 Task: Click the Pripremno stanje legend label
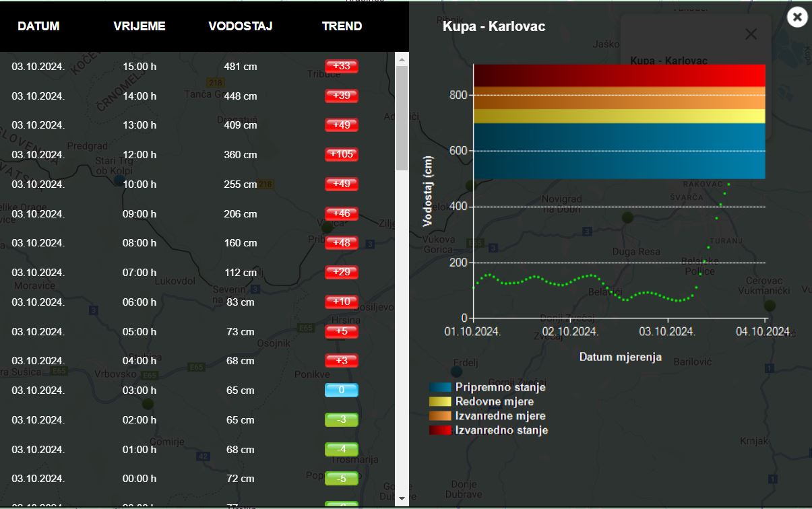[x=501, y=387]
